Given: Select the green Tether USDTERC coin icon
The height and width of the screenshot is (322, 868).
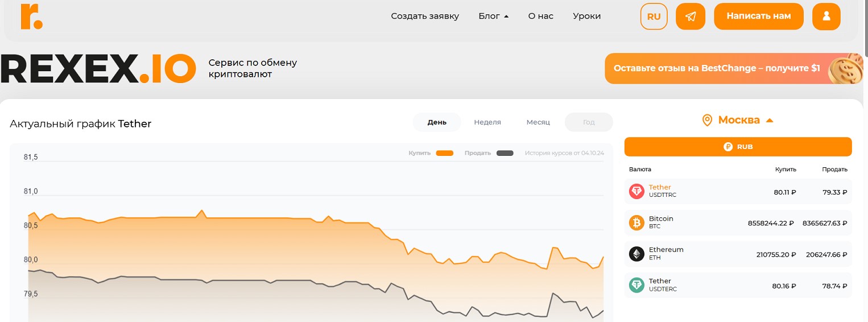Looking at the screenshot, I should pyautogui.click(x=636, y=285).
